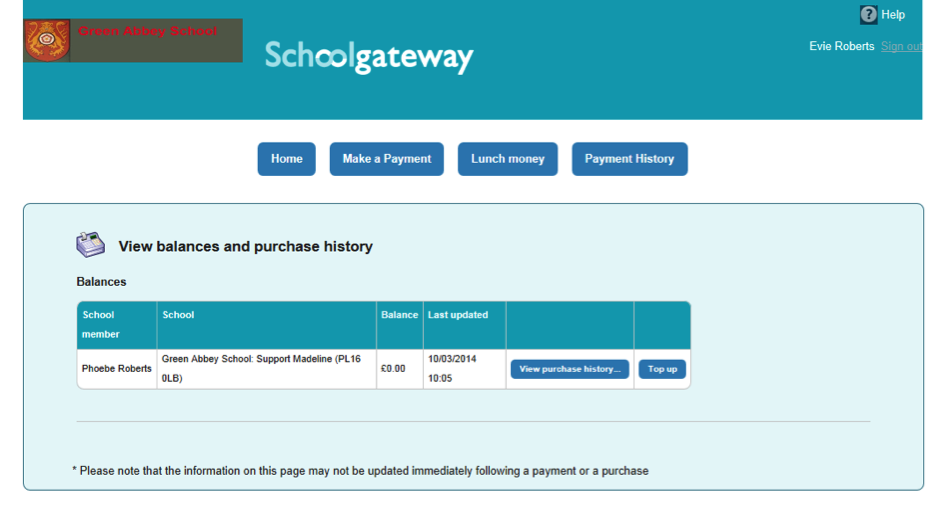Open Payment History

click(630, 159)
